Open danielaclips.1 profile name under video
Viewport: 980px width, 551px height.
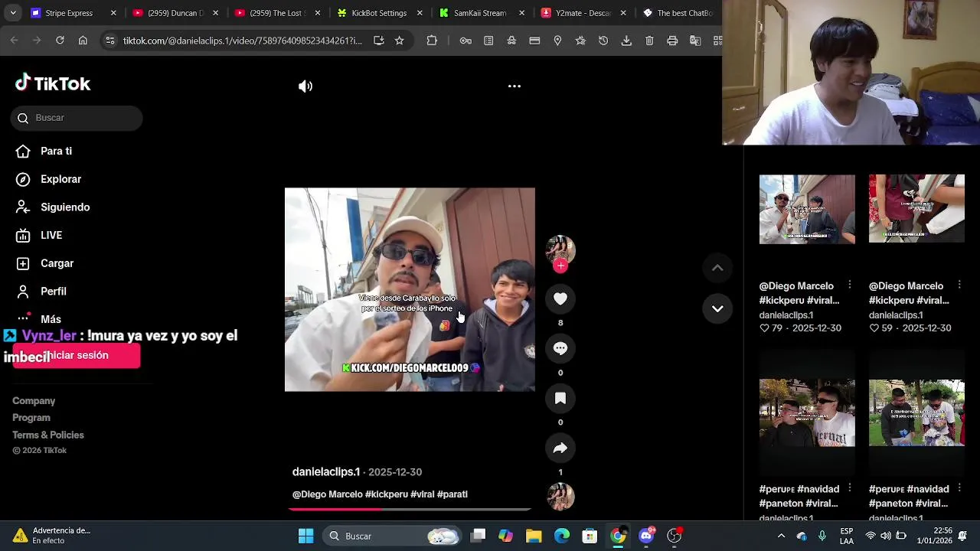pos(326,472)
